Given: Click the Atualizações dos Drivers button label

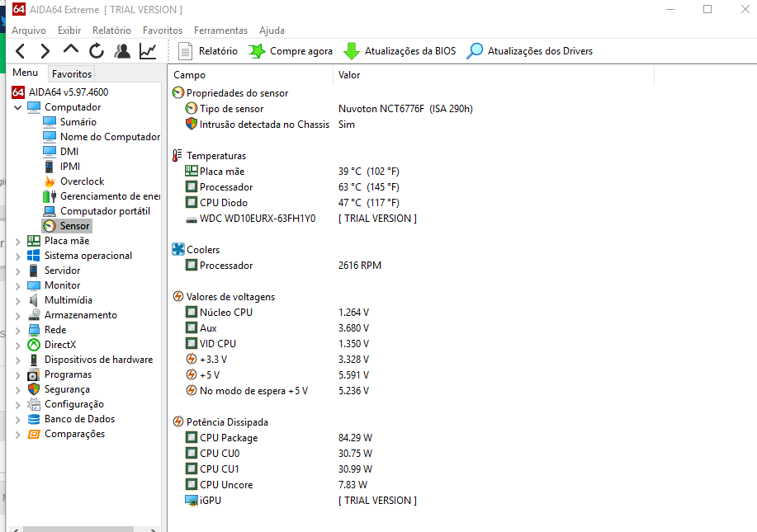Looking at the screenshot, I should click(540, 51).
